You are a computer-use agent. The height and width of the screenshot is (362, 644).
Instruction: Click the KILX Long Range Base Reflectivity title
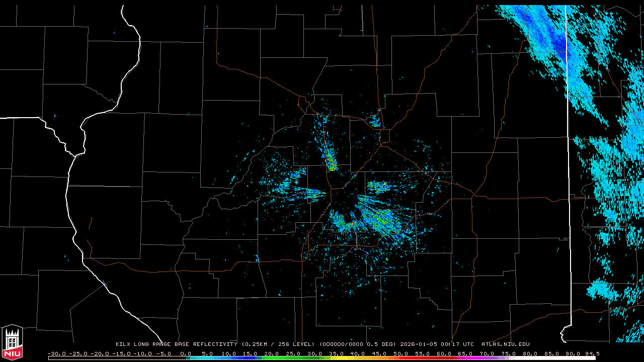[176, 344]
